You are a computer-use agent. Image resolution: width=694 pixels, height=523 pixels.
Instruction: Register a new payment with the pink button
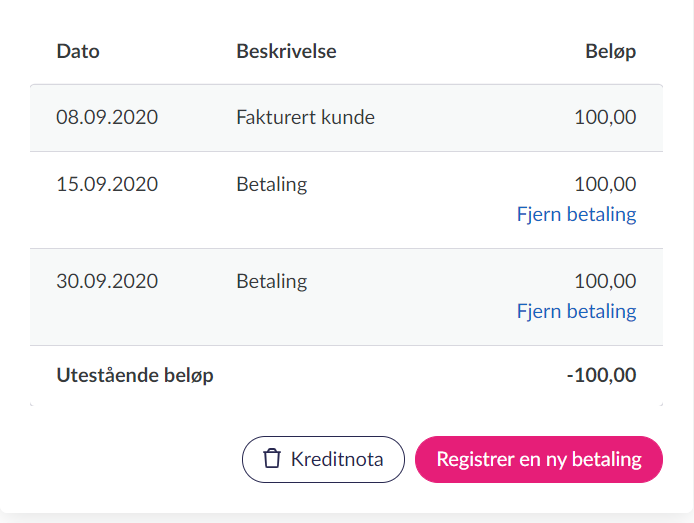(x=538, y=459)
